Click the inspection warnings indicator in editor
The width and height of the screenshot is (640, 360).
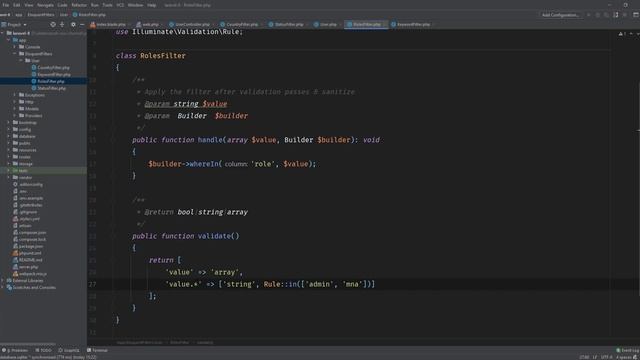click(623, 34)
